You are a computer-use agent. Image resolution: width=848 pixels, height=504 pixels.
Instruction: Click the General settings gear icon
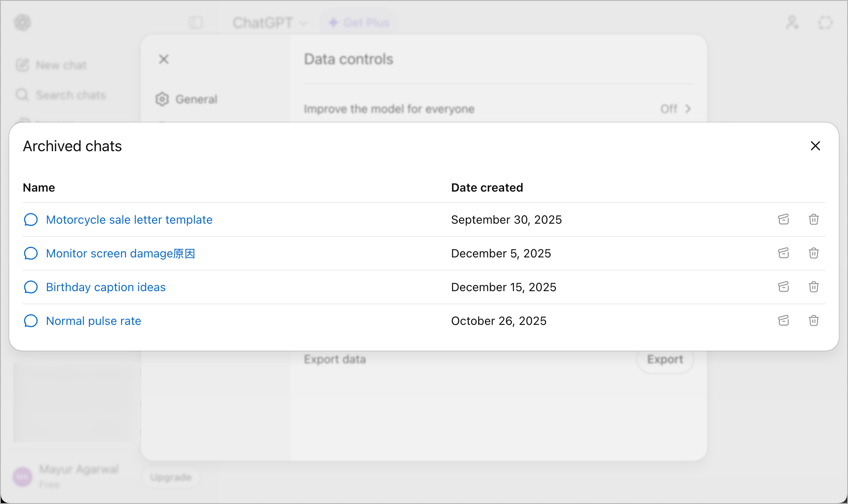(x=162, y=99)
